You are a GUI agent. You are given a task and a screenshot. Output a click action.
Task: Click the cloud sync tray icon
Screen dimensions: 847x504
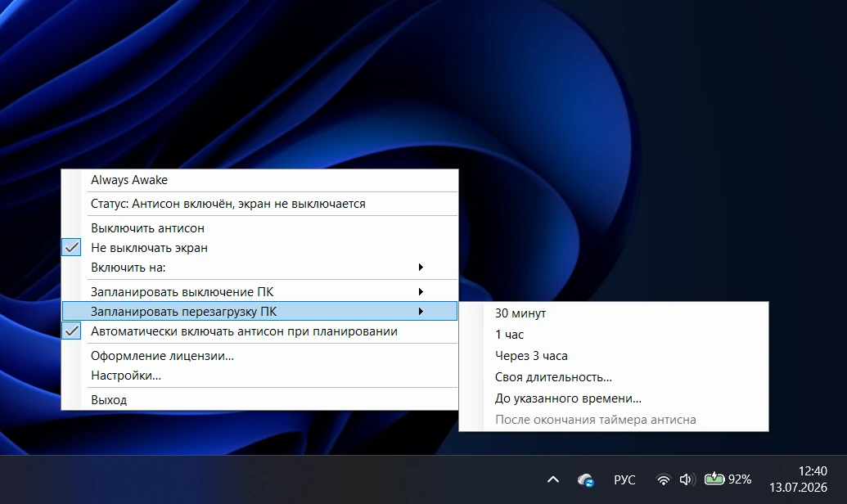coord(585,479)
